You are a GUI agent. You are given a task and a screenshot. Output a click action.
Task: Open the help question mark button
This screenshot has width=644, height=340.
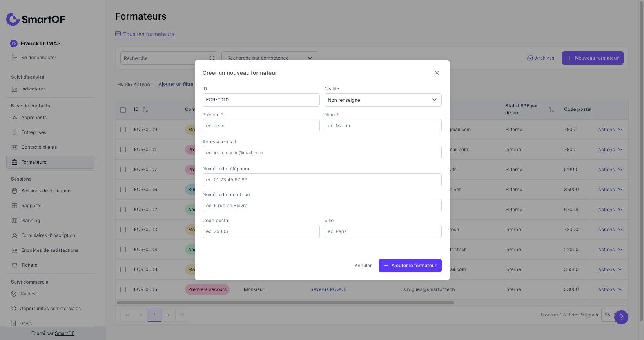pyautogui.click(x=621, y=317)
